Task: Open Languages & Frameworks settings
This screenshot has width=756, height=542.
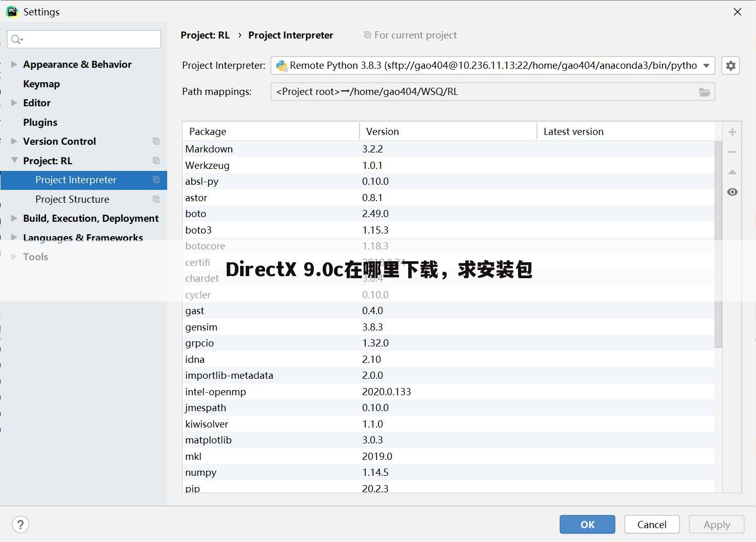Action: tap(83, 238)
